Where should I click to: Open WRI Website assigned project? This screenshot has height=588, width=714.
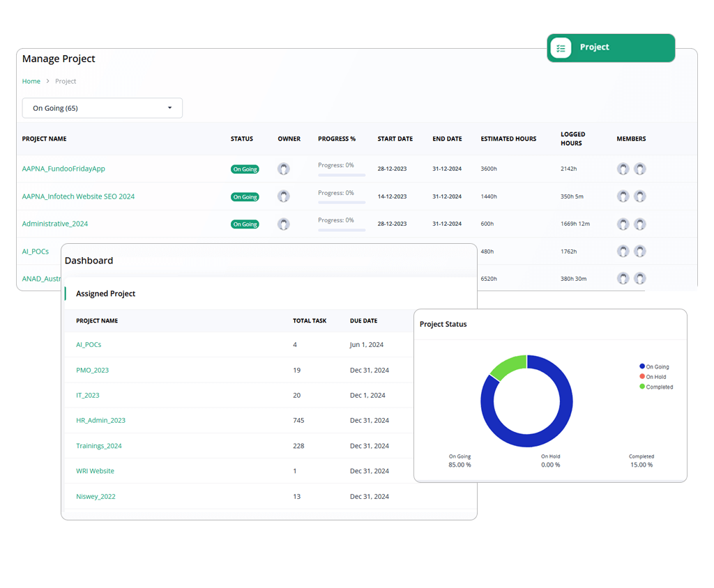pos(95,470)
